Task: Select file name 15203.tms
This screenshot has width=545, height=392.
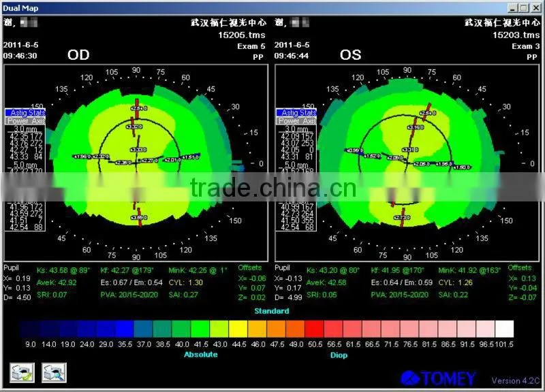Action: tap(516, 35)
